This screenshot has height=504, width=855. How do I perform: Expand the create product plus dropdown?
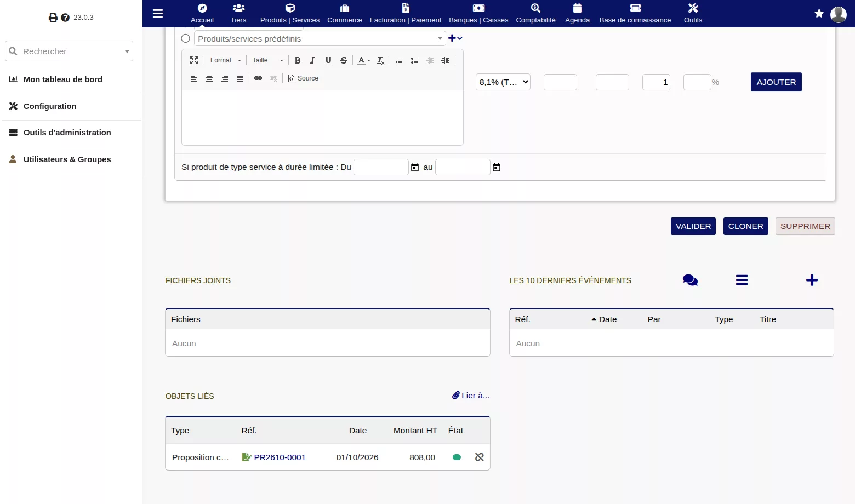pyautogui.click(x=455, y=38)
